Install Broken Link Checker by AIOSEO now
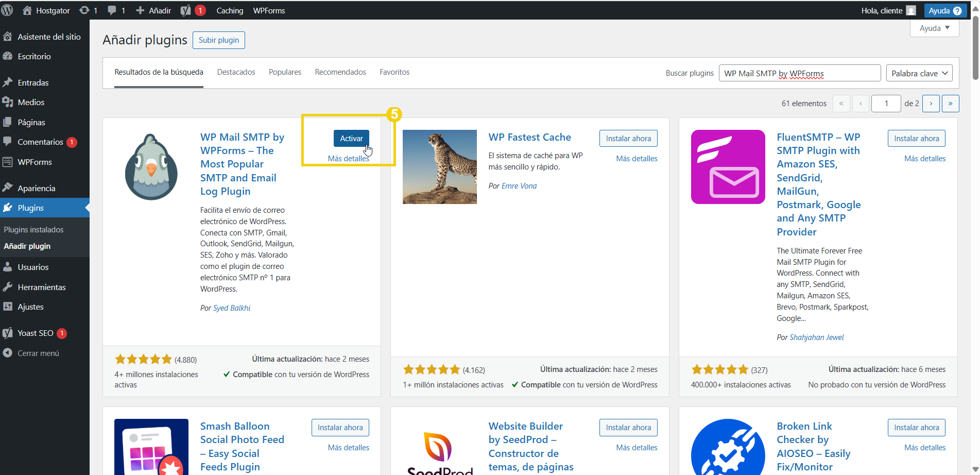Screen dimensions: 980x475 click(x=917, y=428)
